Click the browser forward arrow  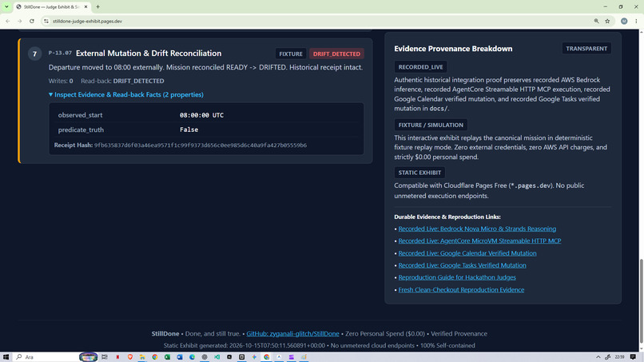pos(20,21)
